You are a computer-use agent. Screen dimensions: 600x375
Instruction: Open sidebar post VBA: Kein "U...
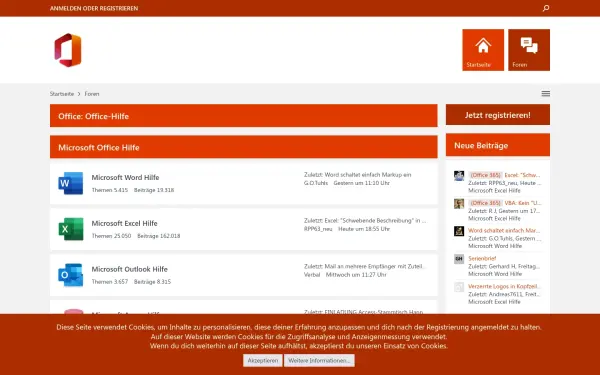coord(523,203)
